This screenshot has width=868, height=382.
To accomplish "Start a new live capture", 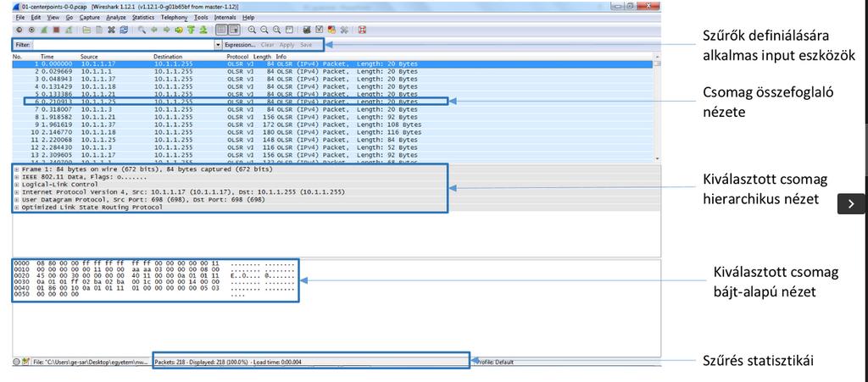I will pyautogui.click(x=44, y=30).
